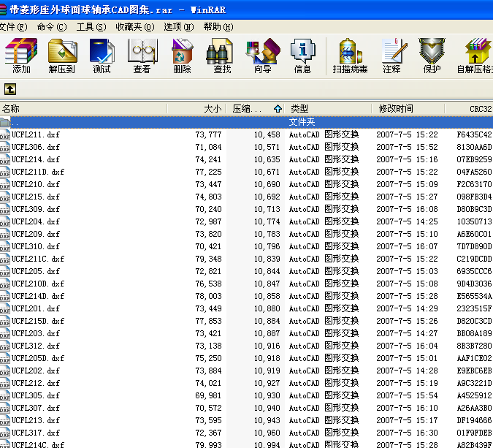493x448 pixels.
Task: Sort by Name (名称) column header
Action: [x=83, y=109]
